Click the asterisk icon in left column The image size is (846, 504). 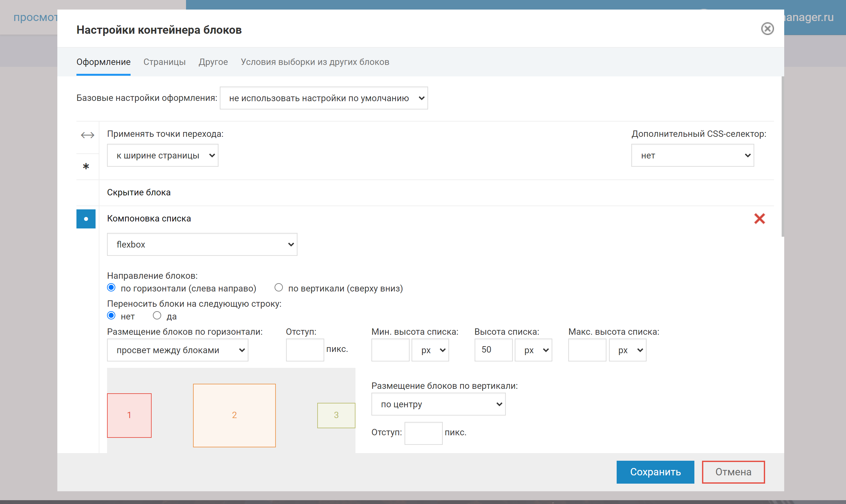(x=86, y=166)
